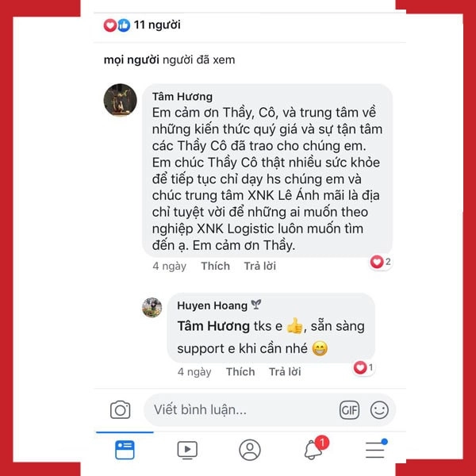Open the camera icon to attach photo
The height and width of the screenshot is (476, 476).
[x=121, y=410]
